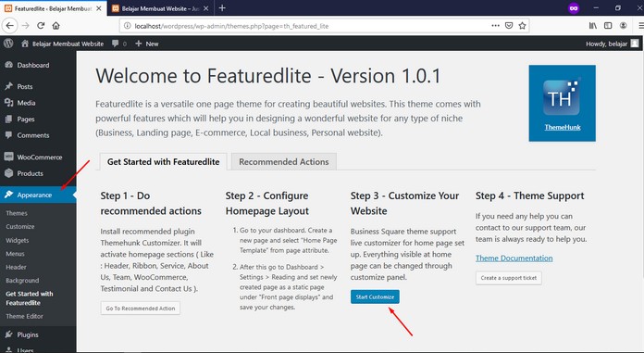This screenshot has height=353, width=644.
Task: Click the Comments icon in sidebar
Action: [8, 135]
